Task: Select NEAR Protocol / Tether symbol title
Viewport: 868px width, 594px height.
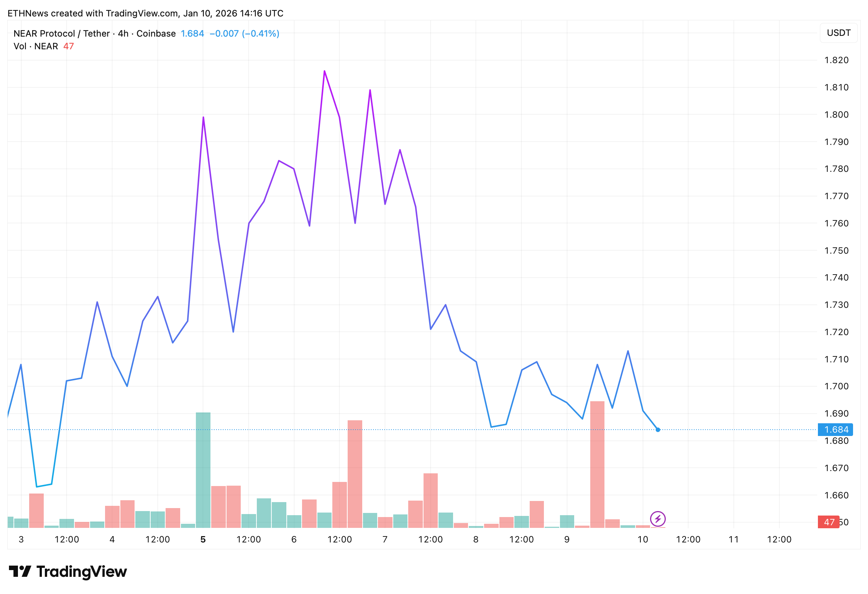Action: tap(61, 34)
